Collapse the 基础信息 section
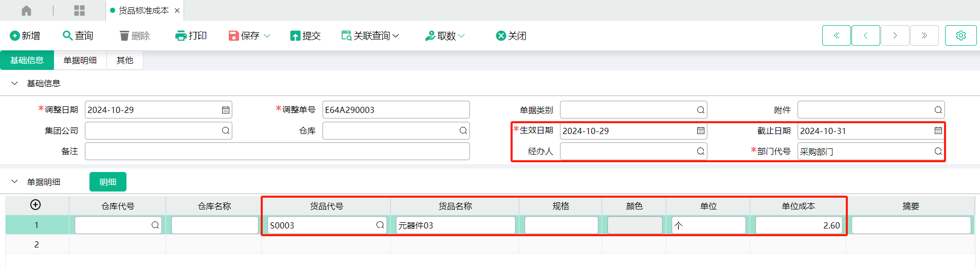 tap(14, 83)
